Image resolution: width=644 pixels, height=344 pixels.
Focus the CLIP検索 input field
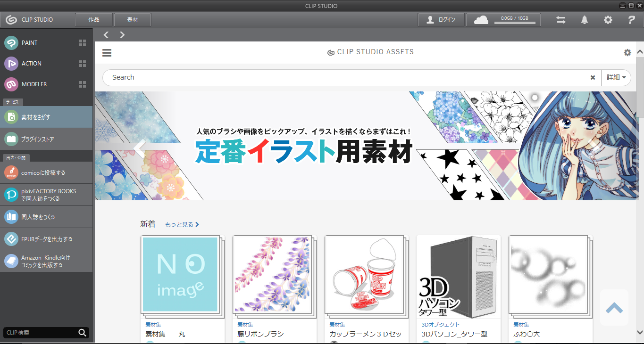click(x=40, y=333)
